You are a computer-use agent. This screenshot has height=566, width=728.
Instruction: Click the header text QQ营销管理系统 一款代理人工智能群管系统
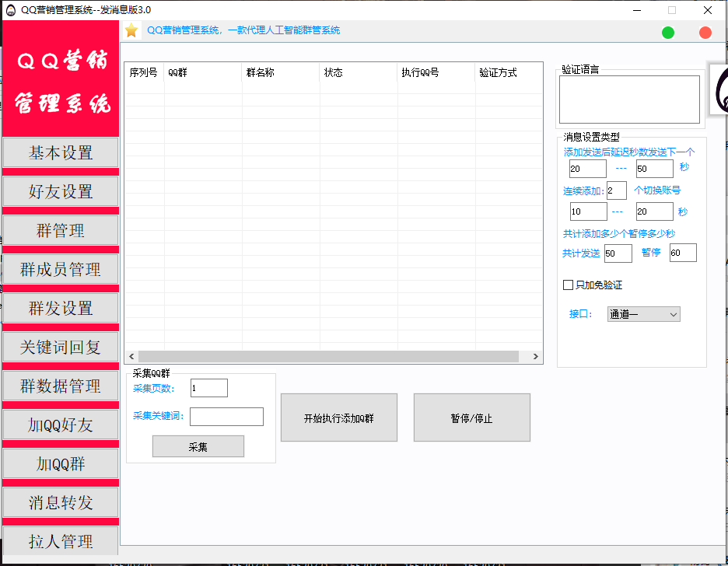pos(243,30)
